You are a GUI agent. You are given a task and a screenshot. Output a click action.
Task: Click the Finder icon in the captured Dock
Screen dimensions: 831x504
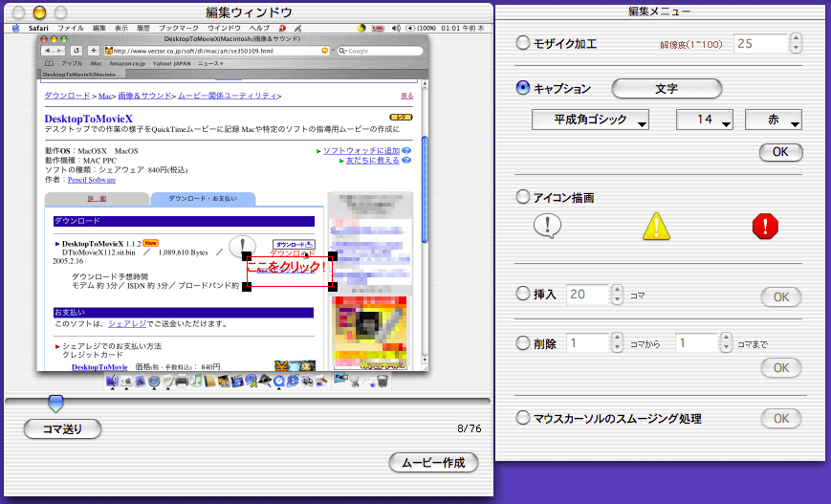coord(112,381)
